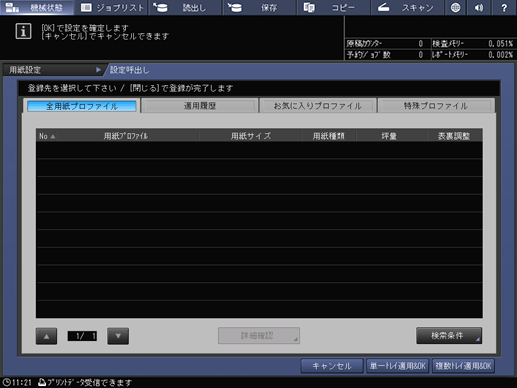Switch to the 保存 store tab
Viewport: 517px width, 388px height.
pos(260,7)
